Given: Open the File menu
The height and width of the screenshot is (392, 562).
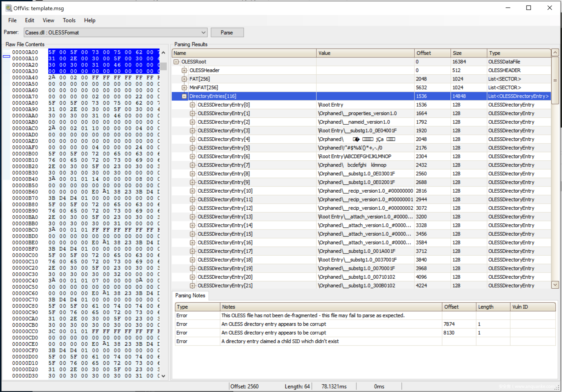Looking at the screenshot, I should tap(12, 20).
